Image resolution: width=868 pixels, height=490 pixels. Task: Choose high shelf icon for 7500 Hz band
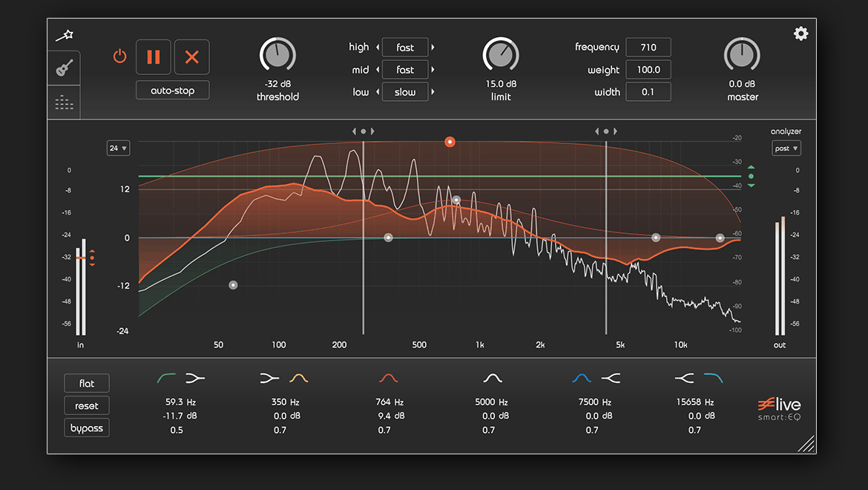click(x=611, y=378)
